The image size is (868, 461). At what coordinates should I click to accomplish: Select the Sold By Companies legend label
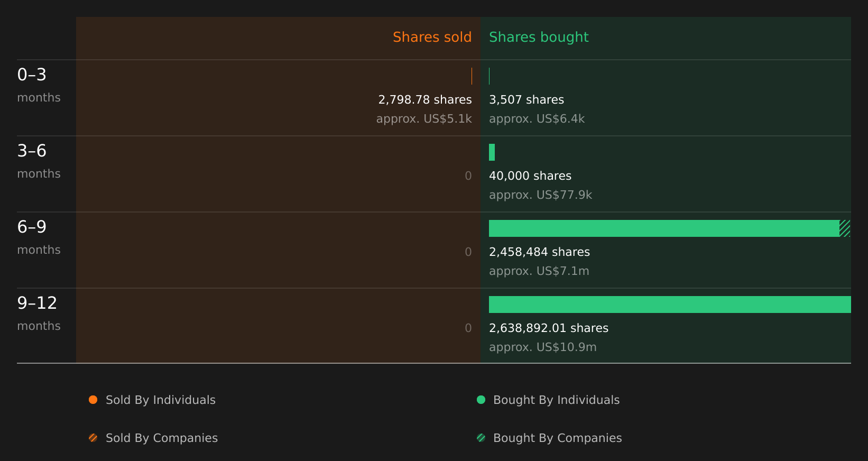tap(162, 438)
